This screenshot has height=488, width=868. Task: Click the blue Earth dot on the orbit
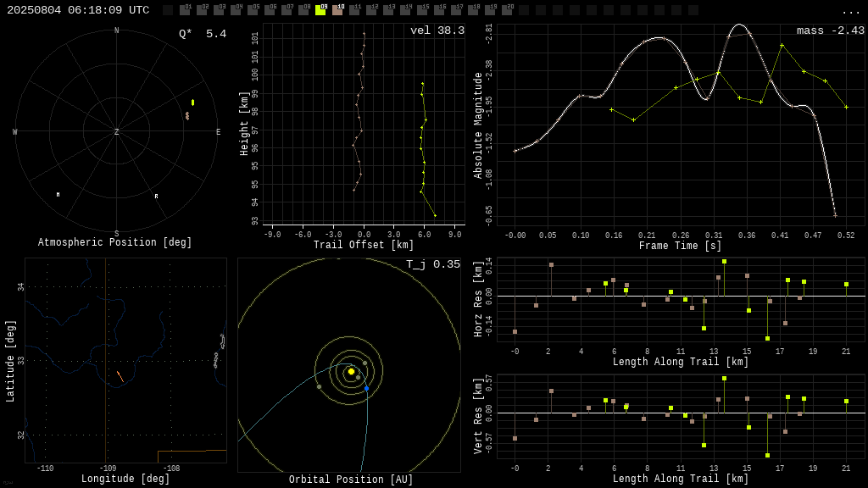(x=366, y=388)
